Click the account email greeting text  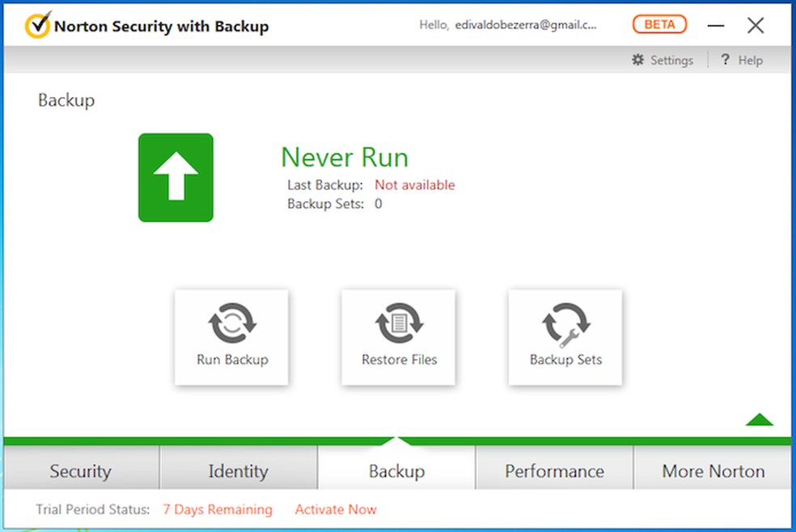coord(508,25)
